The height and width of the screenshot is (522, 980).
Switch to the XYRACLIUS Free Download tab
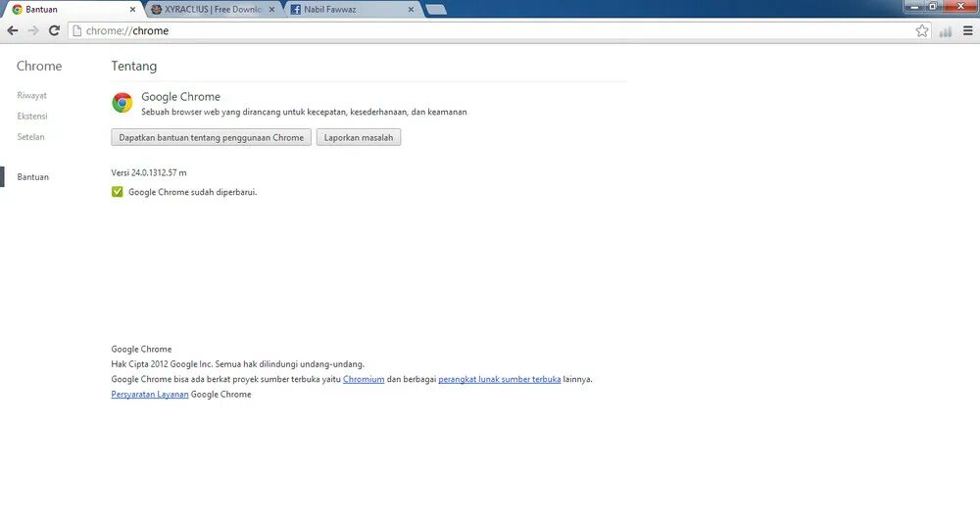pos(213,10)
